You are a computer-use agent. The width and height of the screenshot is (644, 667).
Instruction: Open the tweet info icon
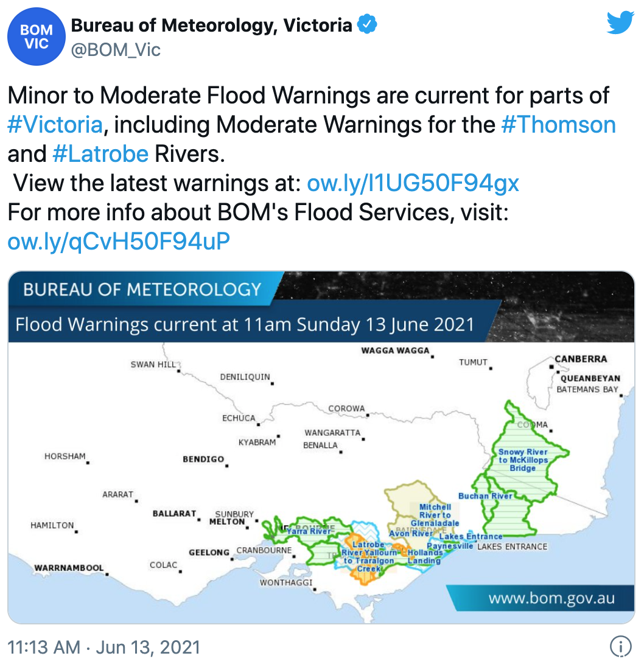[620, 647]
